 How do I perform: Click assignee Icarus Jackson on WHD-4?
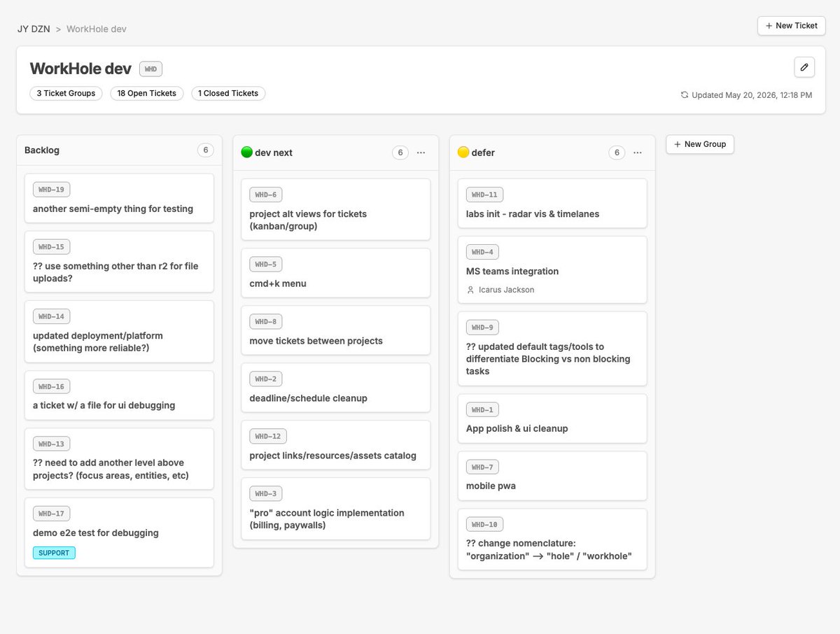pos(506,290)
